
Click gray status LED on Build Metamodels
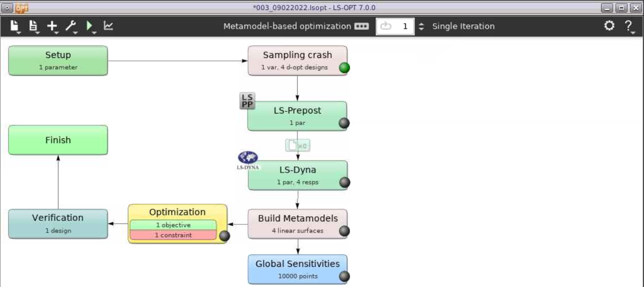pos(344,231)
